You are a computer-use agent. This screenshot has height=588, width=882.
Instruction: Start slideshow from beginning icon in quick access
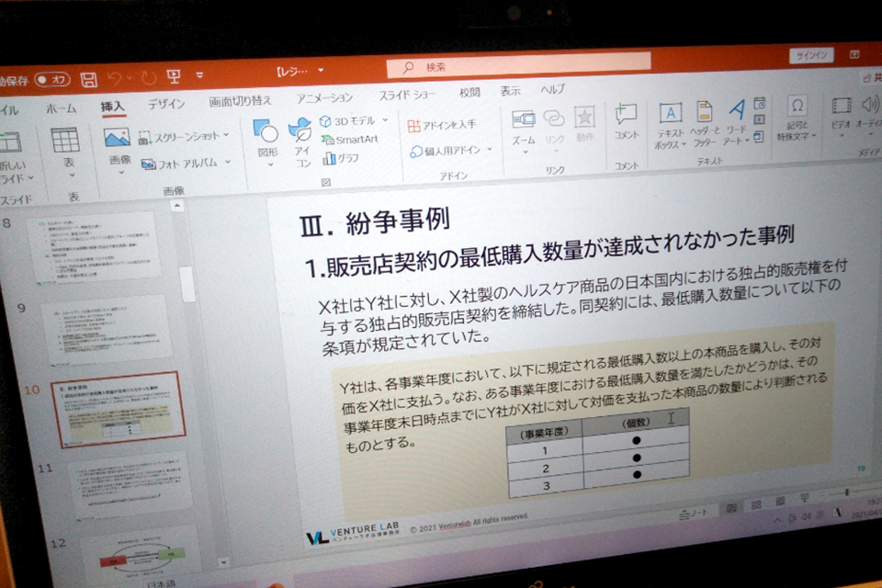click(x=174, y=76)
